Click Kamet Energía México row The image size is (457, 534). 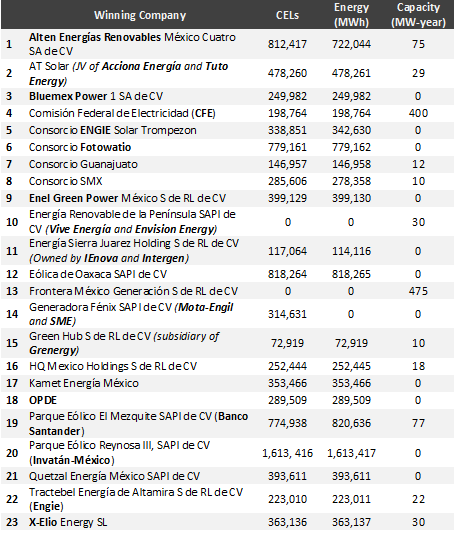pyautogui.click(x=227, y=383)
